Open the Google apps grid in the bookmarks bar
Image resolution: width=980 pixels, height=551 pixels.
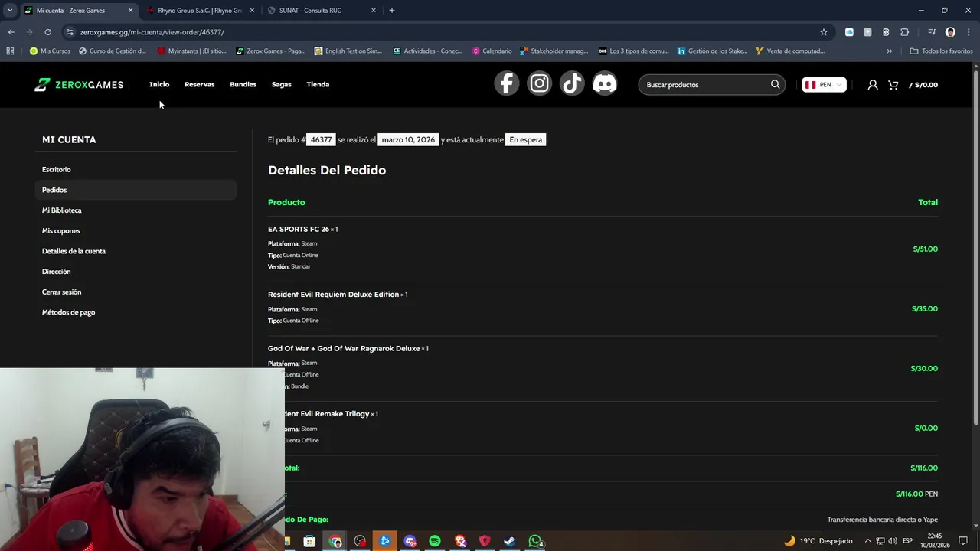(10, 51)
